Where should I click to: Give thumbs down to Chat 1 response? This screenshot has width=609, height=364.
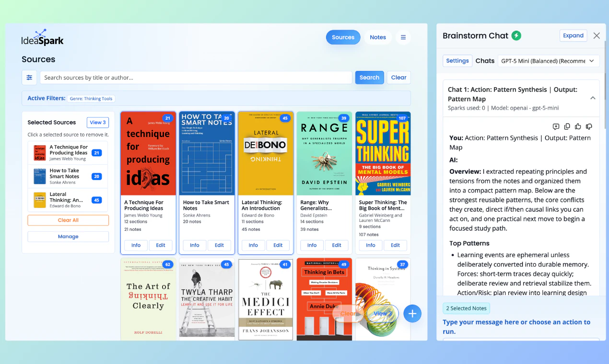coord(589,126)
